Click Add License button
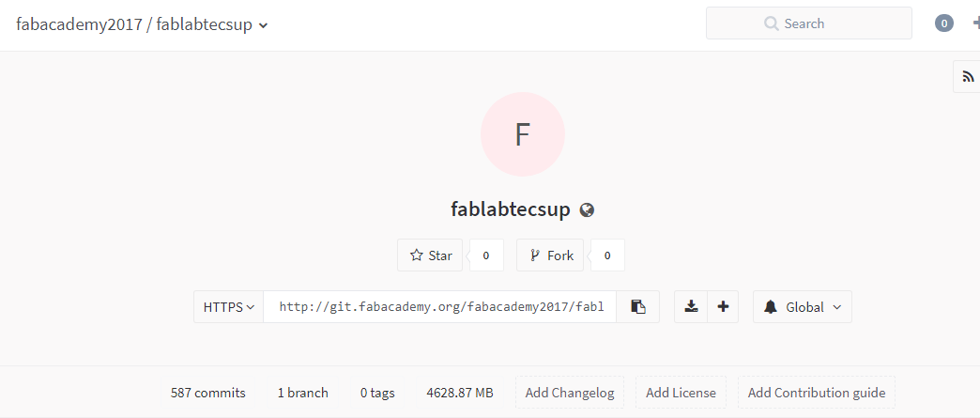980x418 pixels. click(681, 393)
